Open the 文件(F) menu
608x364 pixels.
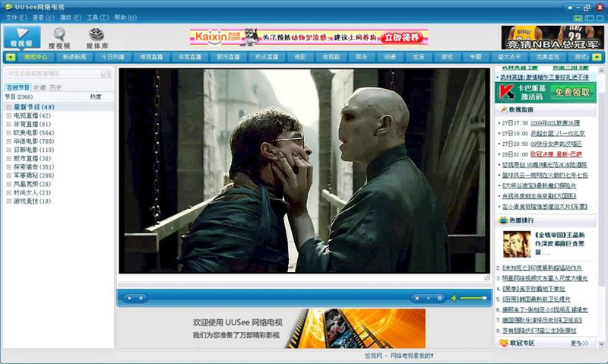click(17, 17)
